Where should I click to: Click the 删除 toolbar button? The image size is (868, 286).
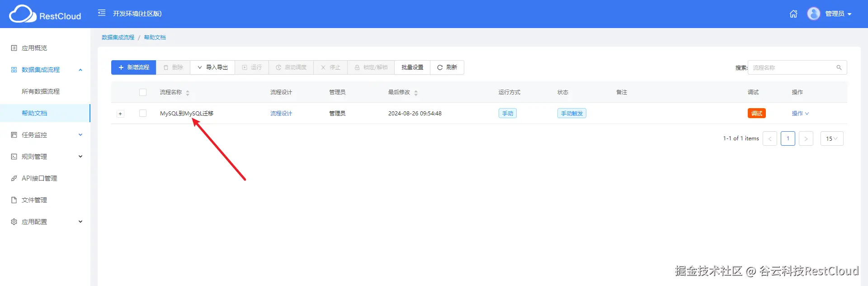pos(173,67)
